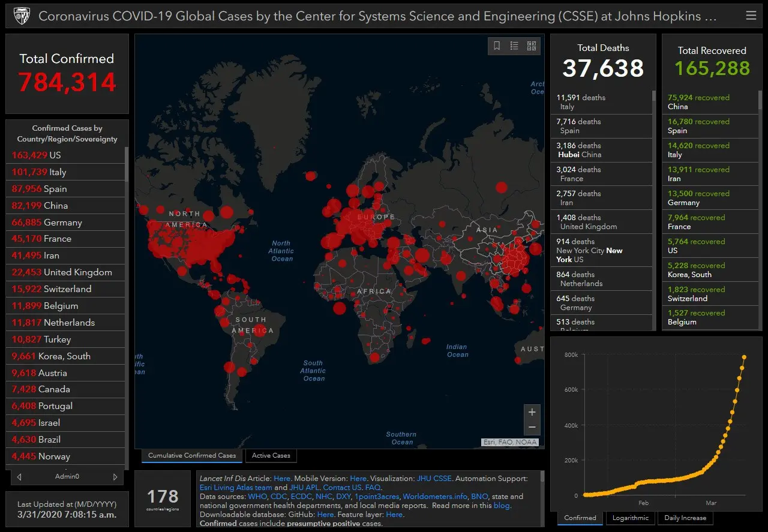Switch to Active Cases map tab
The width and height of the screenshot is (768, 532).
271,456
